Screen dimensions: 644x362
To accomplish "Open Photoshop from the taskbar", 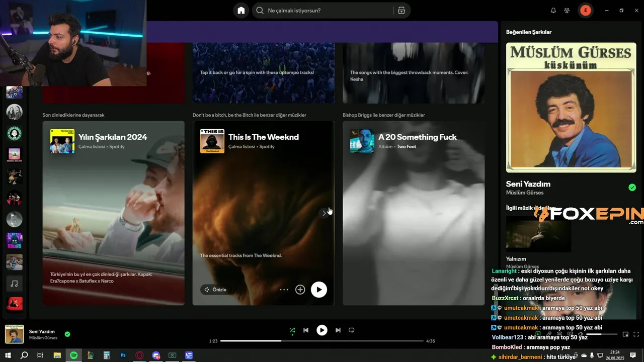I will click(123, 355).
